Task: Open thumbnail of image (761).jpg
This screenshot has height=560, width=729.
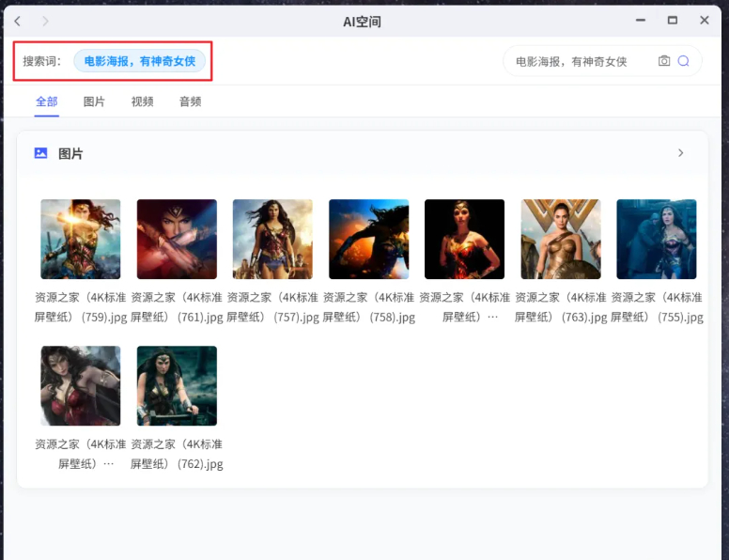Action: (x=177, y=239)
